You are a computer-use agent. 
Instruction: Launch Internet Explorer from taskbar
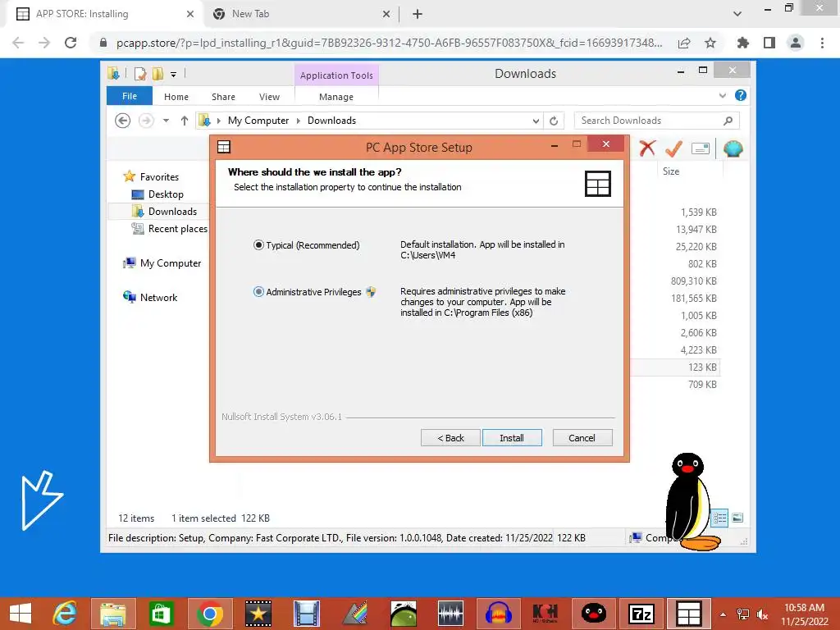click(65, 614)
